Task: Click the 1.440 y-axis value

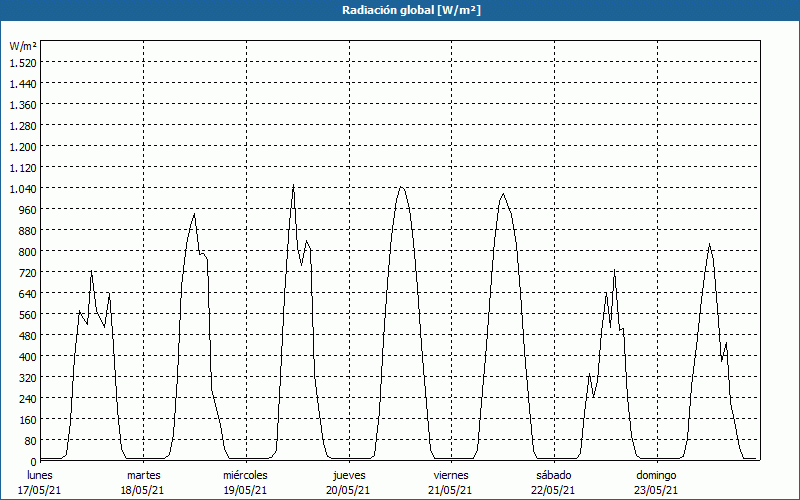Action: [23, 84]
